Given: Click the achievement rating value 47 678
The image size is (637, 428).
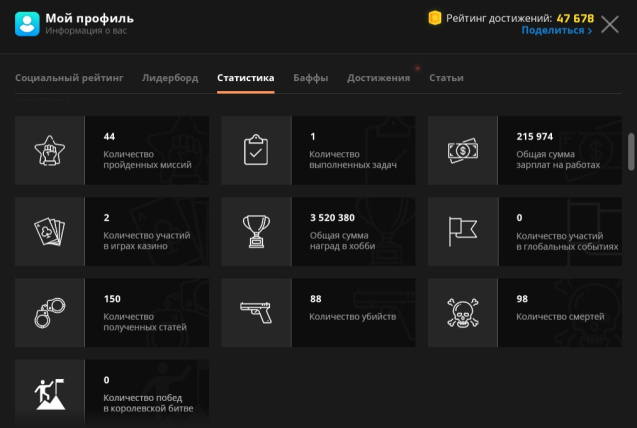Looking at the screenshot, I should click(x=575, y=18).
